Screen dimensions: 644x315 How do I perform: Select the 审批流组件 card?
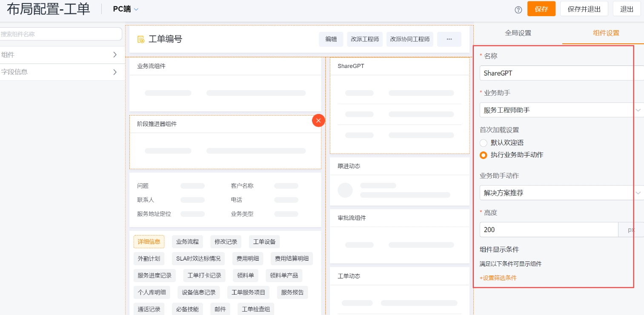tap(400, 236)
